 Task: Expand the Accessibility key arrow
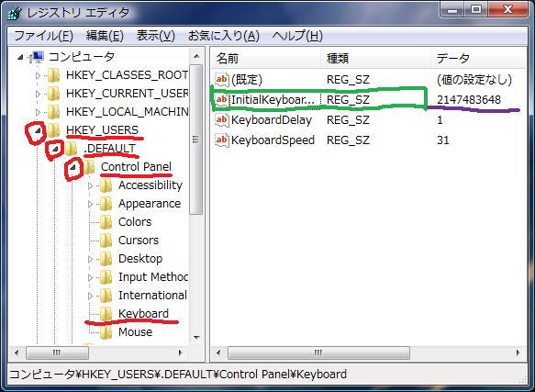tap(91, 185)
